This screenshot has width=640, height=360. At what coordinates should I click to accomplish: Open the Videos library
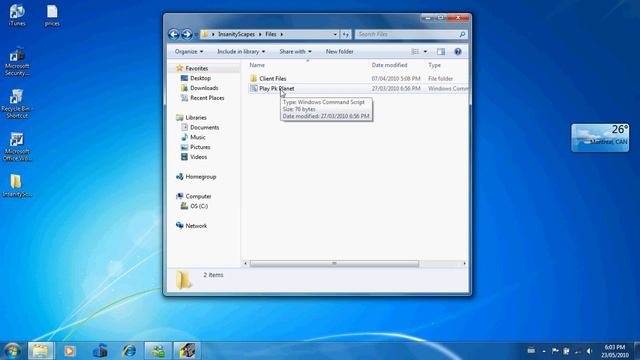pyautogui.click(x=198, y=157)
